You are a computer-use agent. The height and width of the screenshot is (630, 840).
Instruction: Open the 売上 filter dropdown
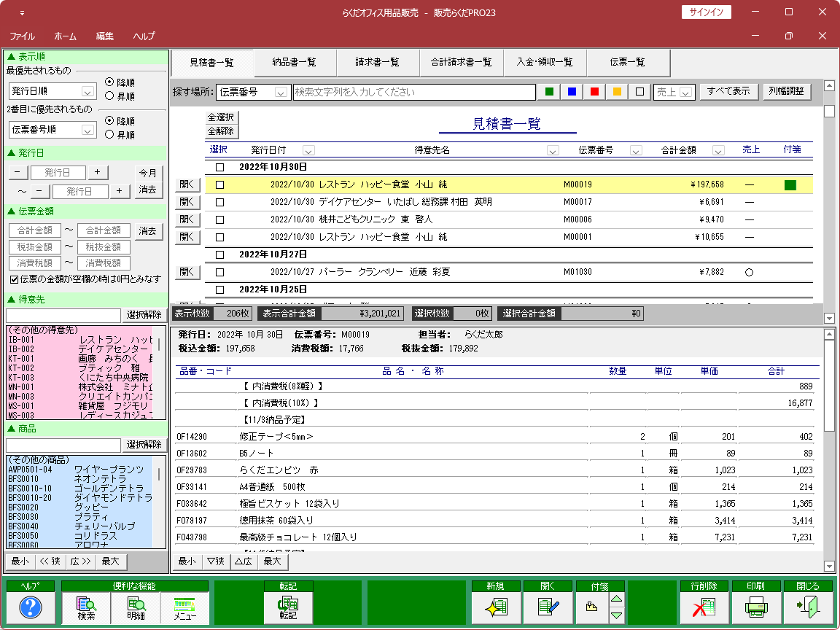(685, 92)
